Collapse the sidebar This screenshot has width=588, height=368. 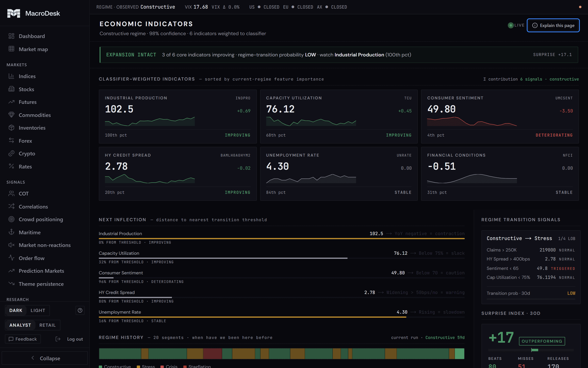coord(45,358)
